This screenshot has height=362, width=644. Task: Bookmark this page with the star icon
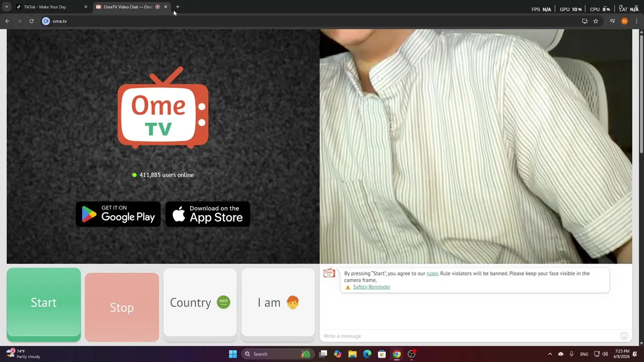coord(596,21)
